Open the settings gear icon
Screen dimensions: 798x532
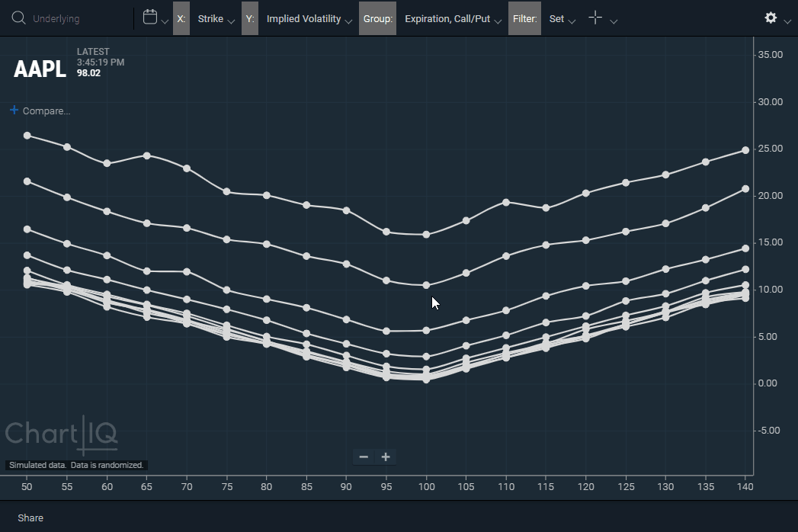point(771,18)
